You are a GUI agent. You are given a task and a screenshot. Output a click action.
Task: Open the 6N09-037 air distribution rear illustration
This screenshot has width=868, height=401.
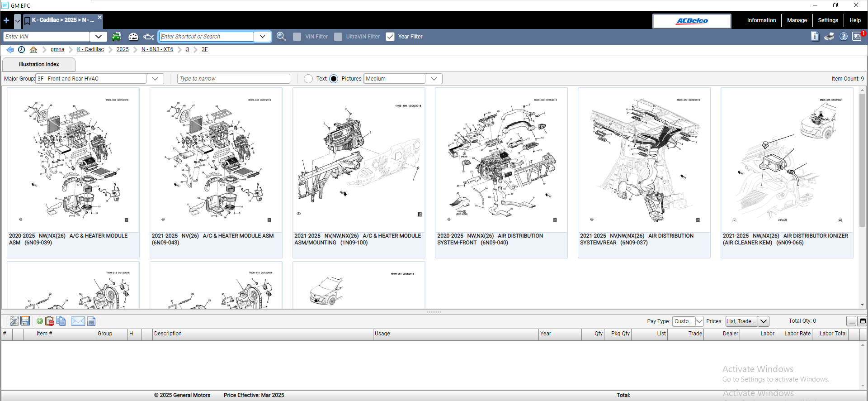644,173
